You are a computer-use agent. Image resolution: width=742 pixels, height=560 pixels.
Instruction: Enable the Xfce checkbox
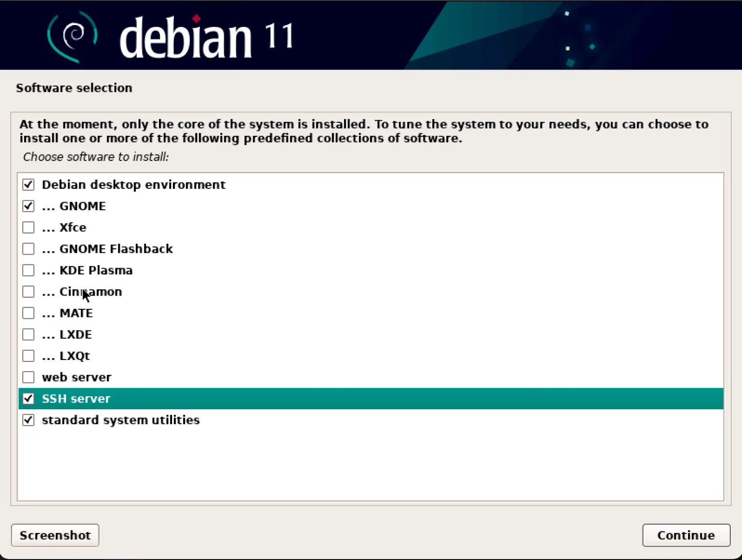pos(29,227)
